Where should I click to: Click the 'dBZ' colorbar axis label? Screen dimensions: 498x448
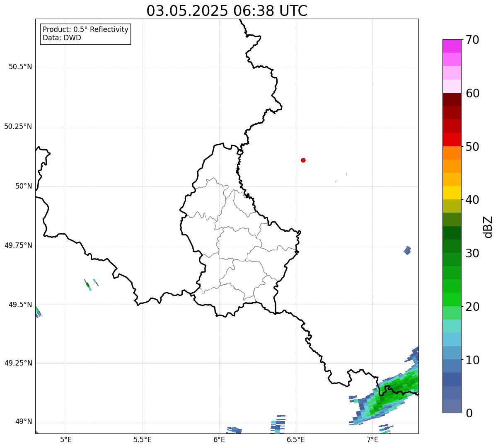(488, 226)
